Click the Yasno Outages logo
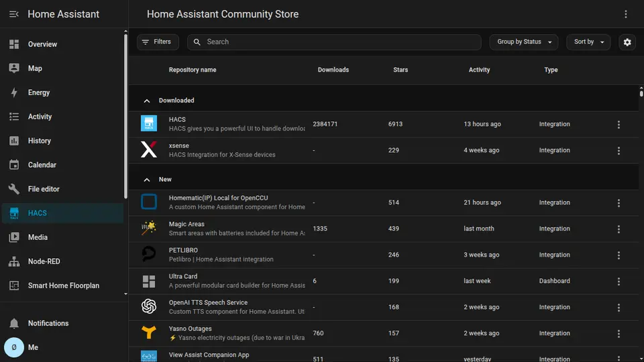Image resolution: width=644 pixels, height=362 pixels. tap(149, 333)
